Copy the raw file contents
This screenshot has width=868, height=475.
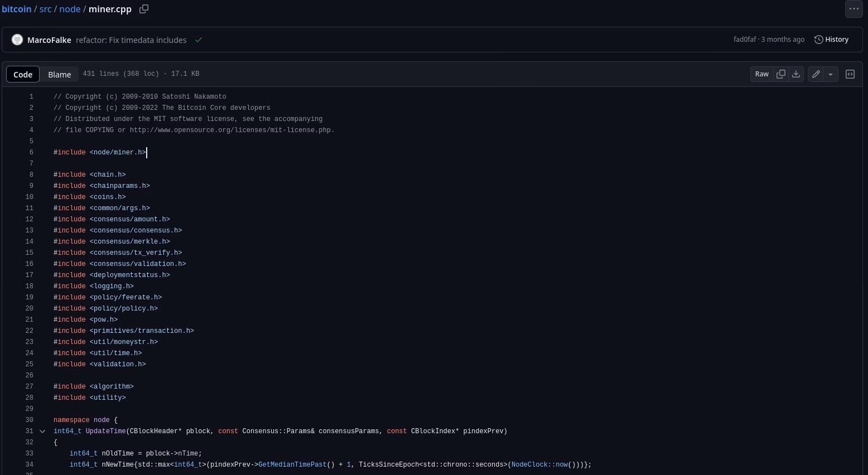(781, 74)
